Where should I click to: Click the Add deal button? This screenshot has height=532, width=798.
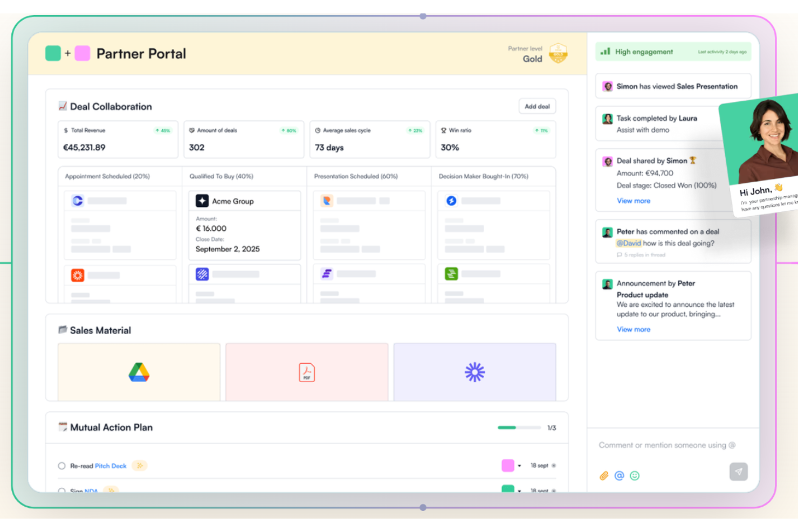point(537,106)
